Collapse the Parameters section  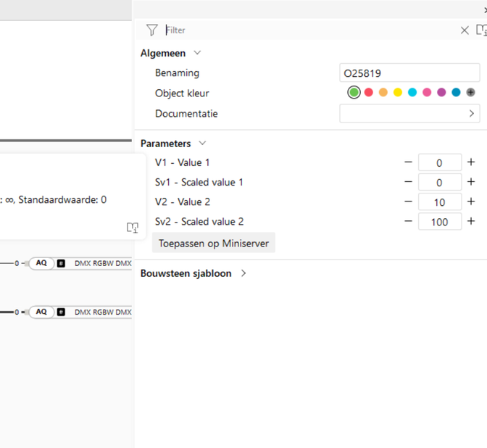click(203, 144)
